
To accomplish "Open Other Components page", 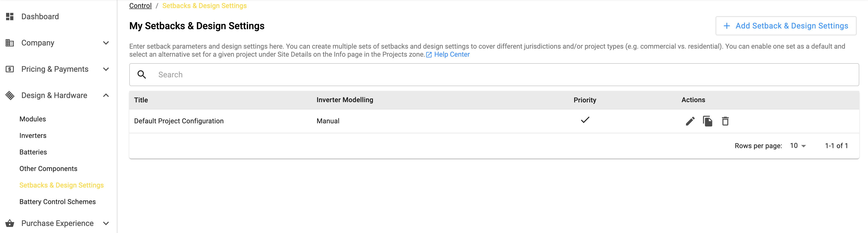I will point(49,169).
